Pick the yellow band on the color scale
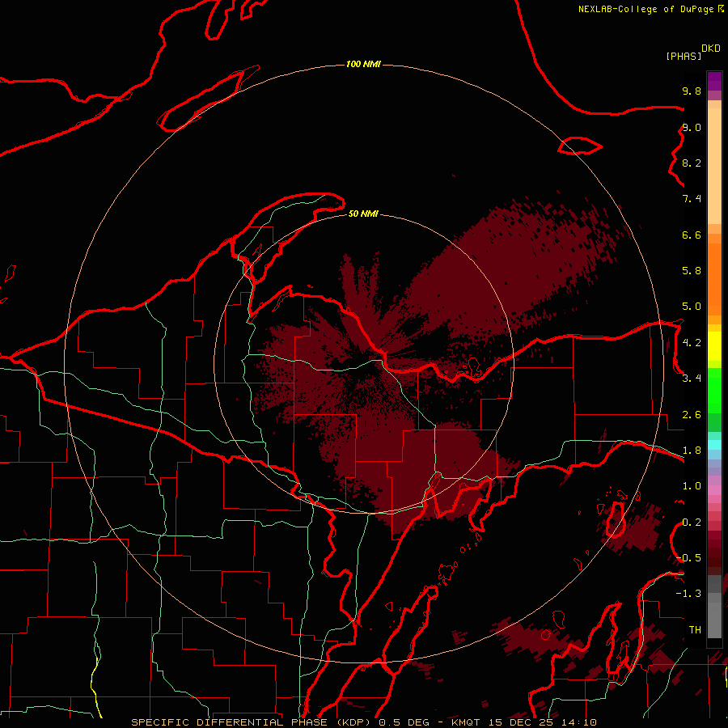Image resolution: width=728 pixels, height=728 pixels. tap(714, 346)
